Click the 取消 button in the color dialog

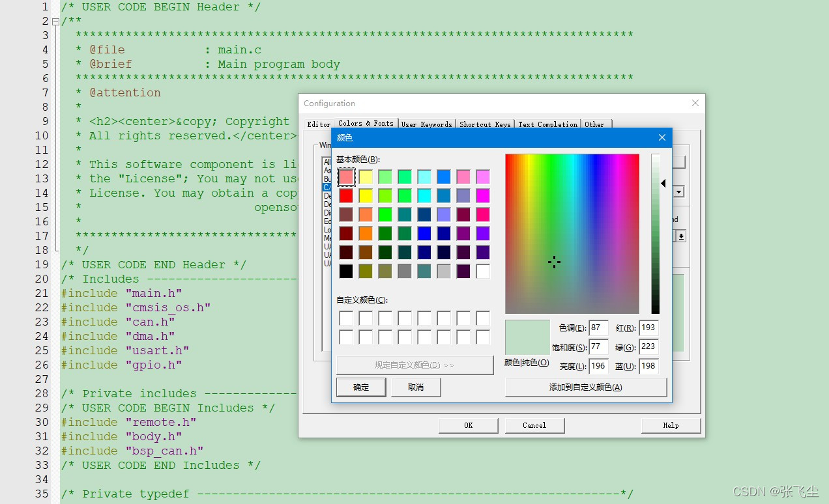[416, 387]
